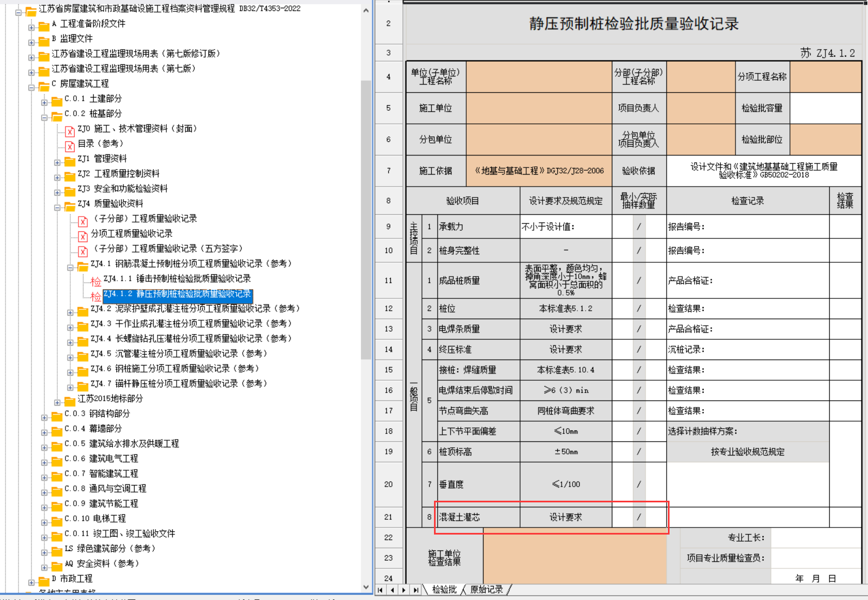Switch to the 原始记录 sheet tab
The image size is (868, 600).
coord(486,590)
